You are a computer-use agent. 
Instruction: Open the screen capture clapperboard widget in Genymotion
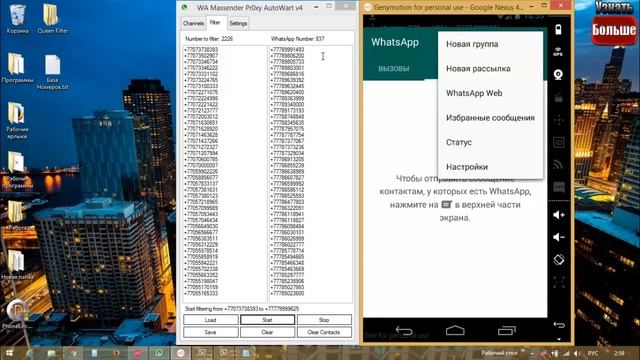(x=558, y=98)
